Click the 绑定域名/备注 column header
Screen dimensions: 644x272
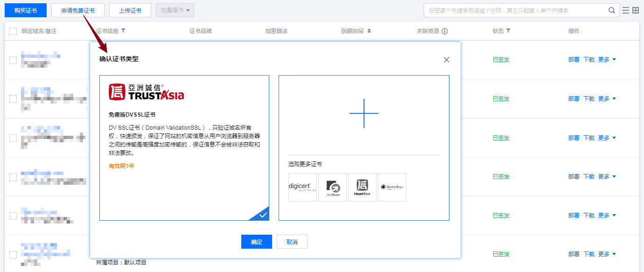click(39, 31)
